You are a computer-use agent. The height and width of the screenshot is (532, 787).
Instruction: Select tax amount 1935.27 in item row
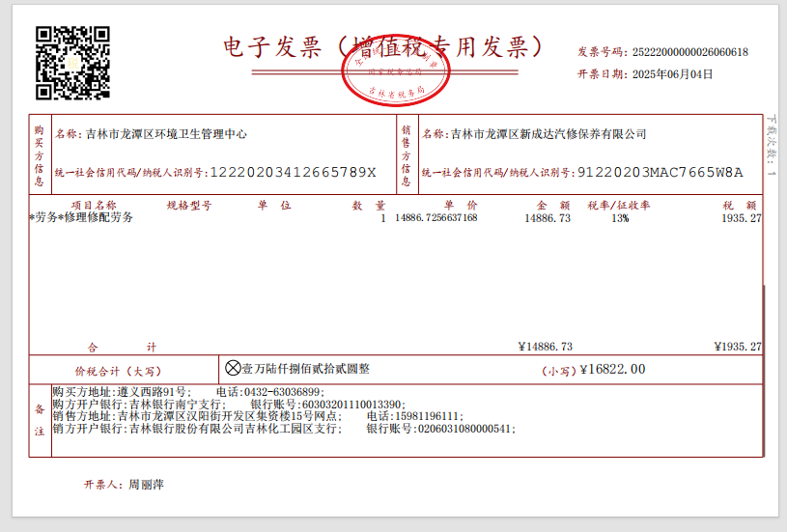(742, 218)
